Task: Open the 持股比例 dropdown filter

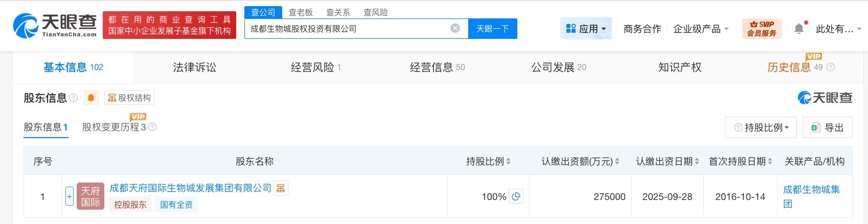Action: click(762, 127)
